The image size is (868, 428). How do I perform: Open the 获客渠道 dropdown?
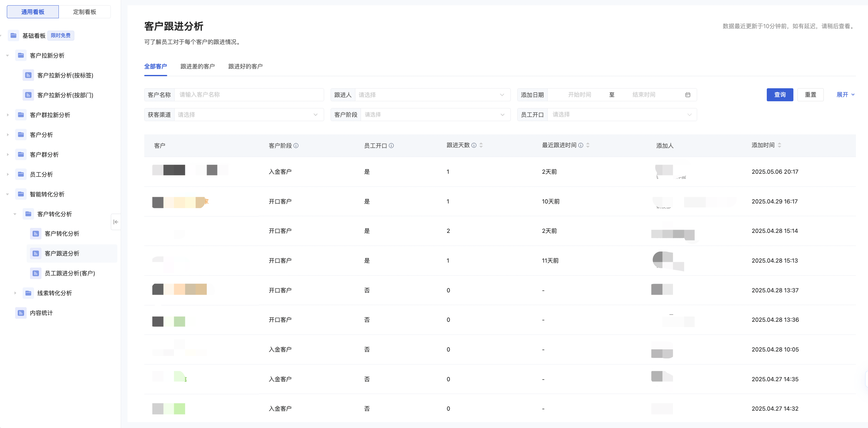(249, 115)
